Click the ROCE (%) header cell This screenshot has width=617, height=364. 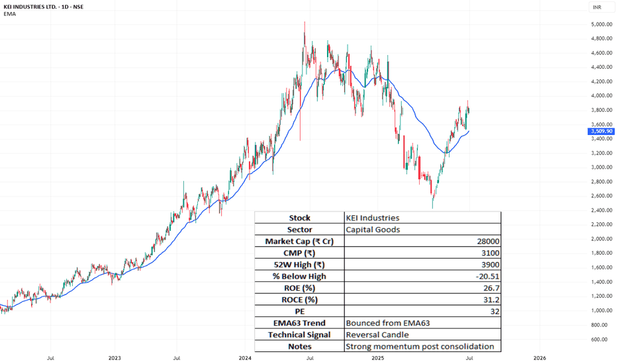point(299,299)
